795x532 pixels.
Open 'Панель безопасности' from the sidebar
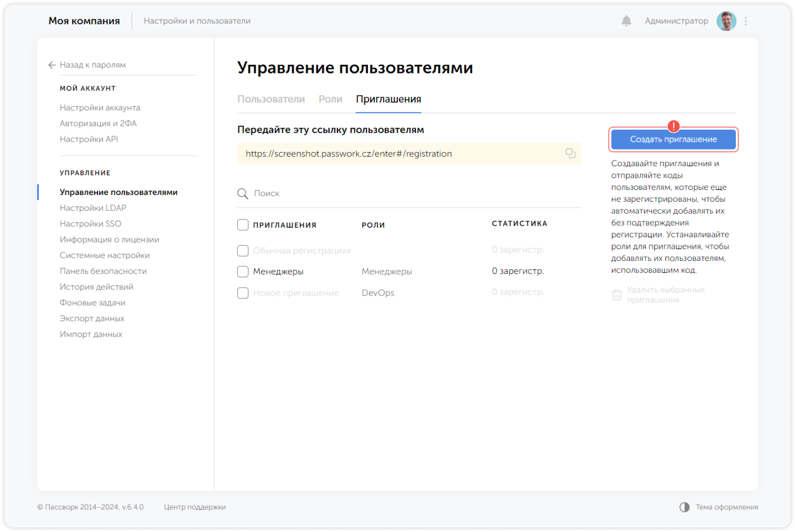click(x=103, y=271)
